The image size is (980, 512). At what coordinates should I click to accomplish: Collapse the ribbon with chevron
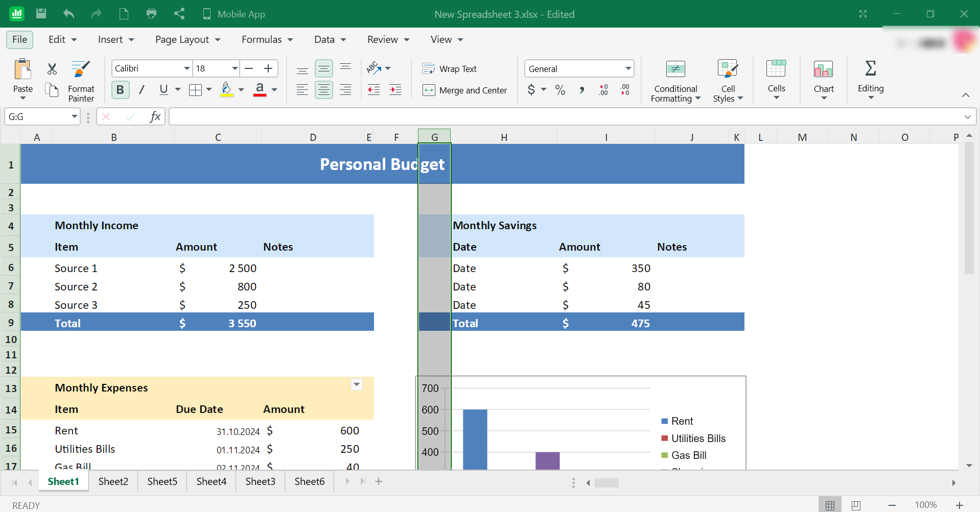coord(966,95)
